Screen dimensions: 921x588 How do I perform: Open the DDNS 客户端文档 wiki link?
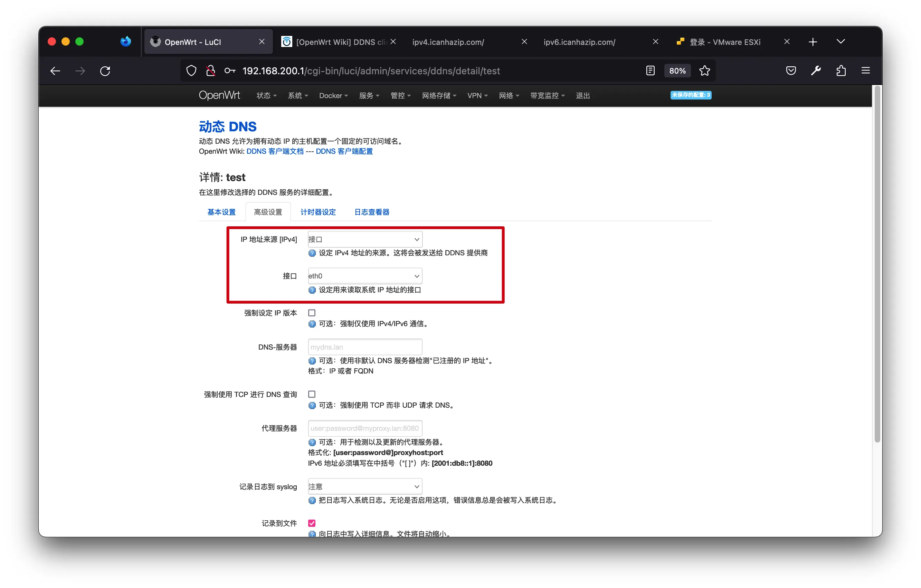[x=275, y=152]
